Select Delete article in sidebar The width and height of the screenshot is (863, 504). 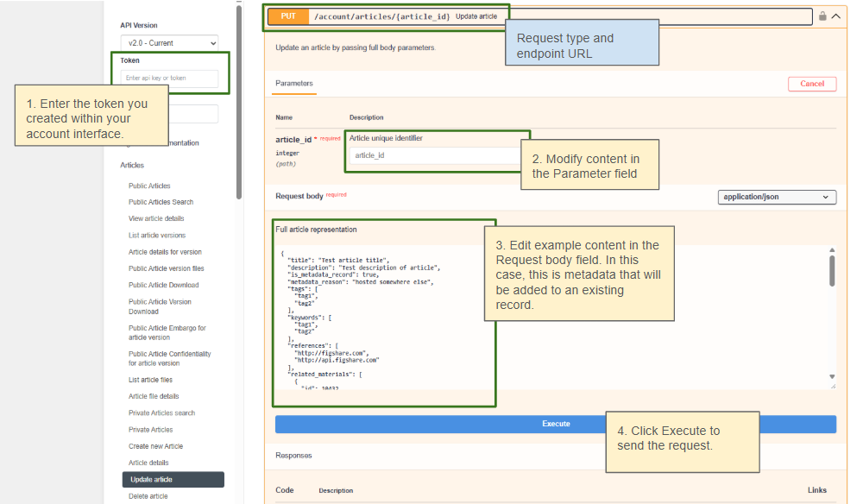tap(148, 496)
